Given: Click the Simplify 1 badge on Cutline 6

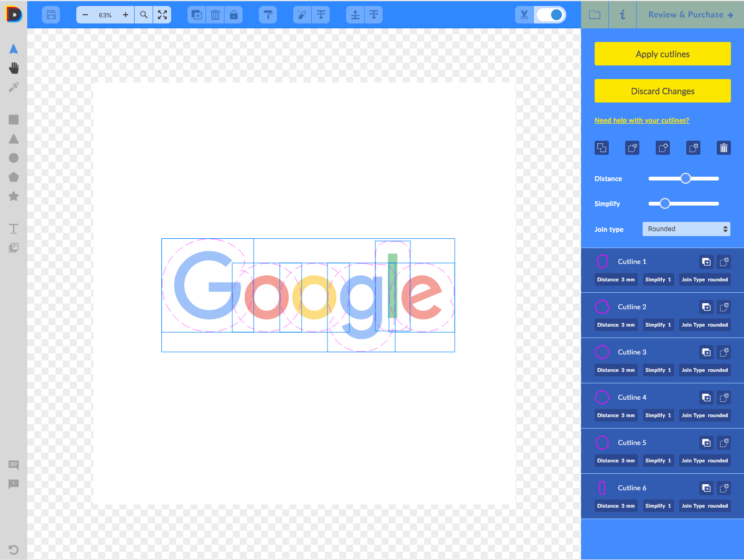Looking at the screenshot, I should 658,505.
